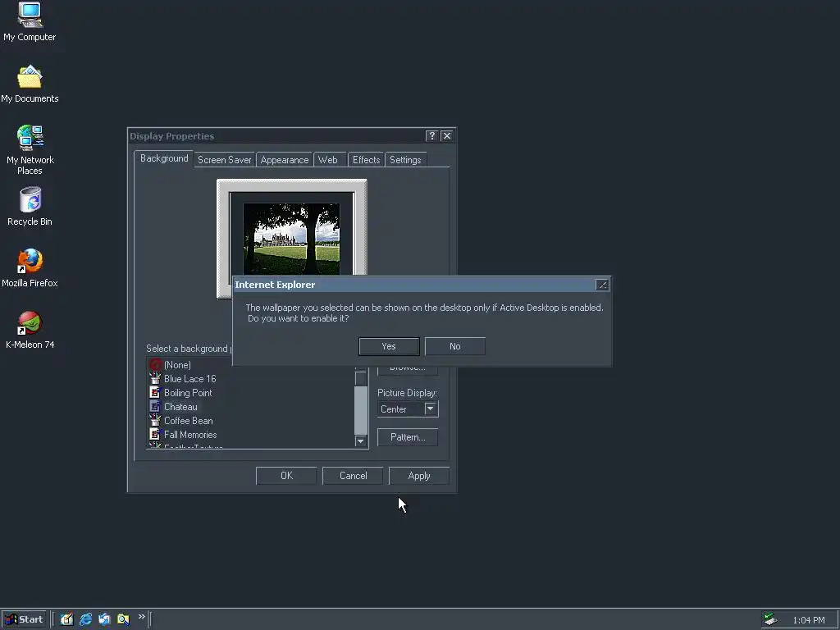Select Chateau wallpaper in the list
Screen dimensions: 840x630
pyautogui.click(x=180, y=407)
